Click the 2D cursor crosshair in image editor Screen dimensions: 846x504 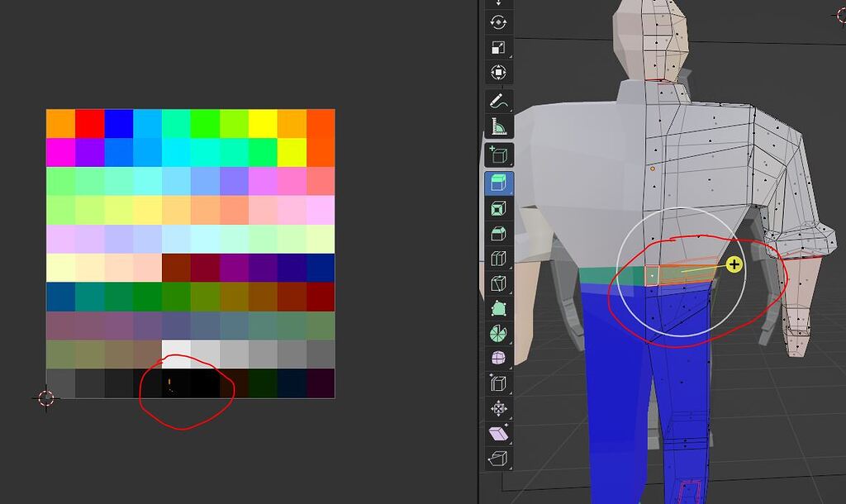[x=46, y=398]
